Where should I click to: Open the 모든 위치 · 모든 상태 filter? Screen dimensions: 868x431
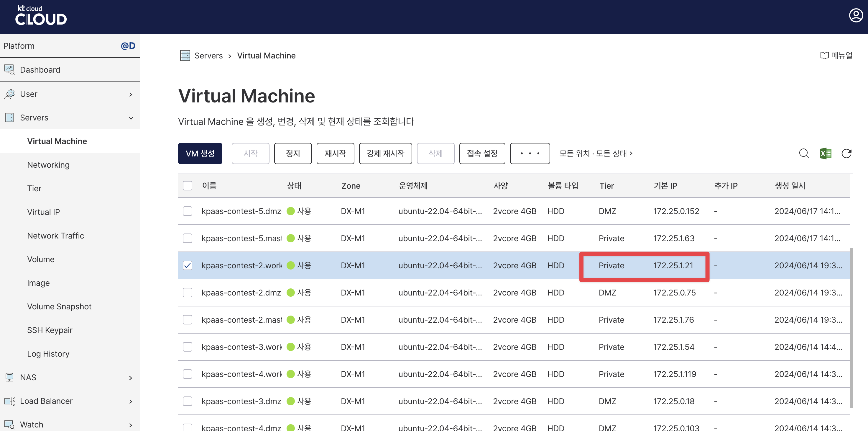coord(596,154)
